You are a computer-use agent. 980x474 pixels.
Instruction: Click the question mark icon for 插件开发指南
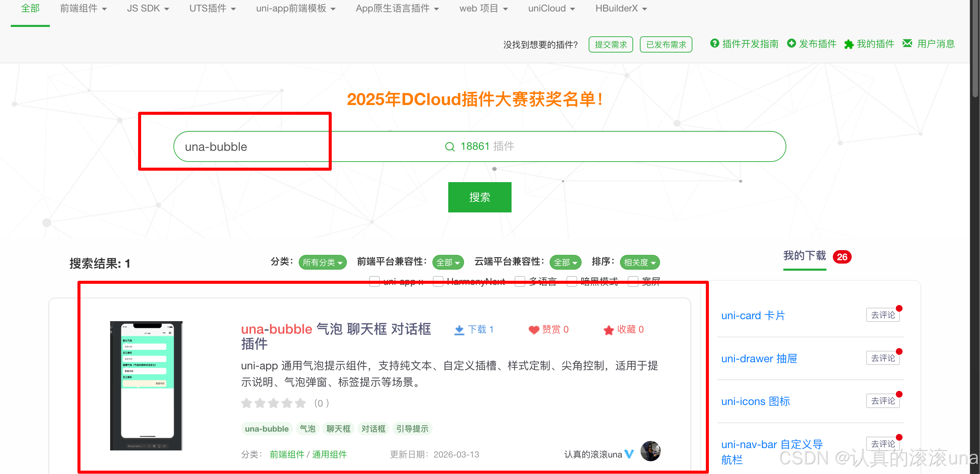point(714,43)
